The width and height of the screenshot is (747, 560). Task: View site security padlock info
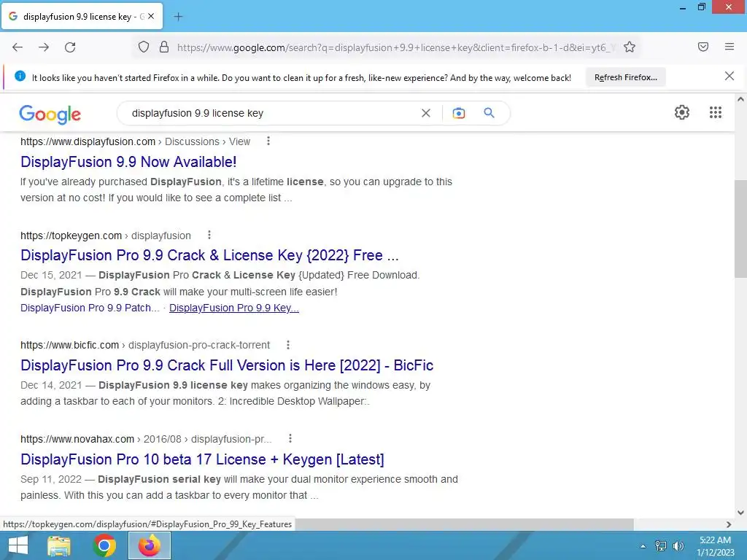tap(164, 47)
